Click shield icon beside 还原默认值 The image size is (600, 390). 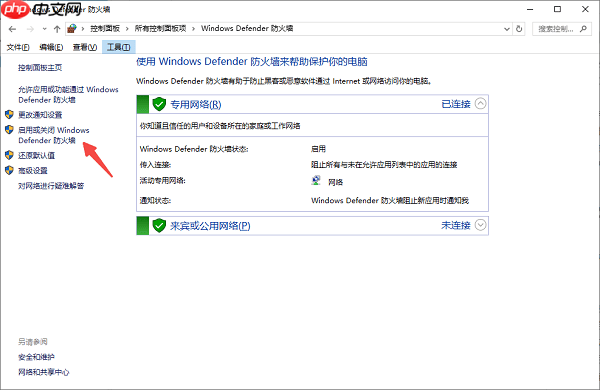10,155
